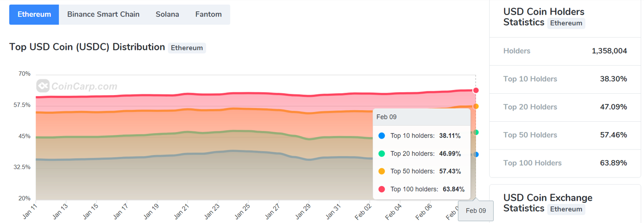Click the 45% y-axis label
Viewport: 644px width, 223px height.
click(x=24, y=136)
